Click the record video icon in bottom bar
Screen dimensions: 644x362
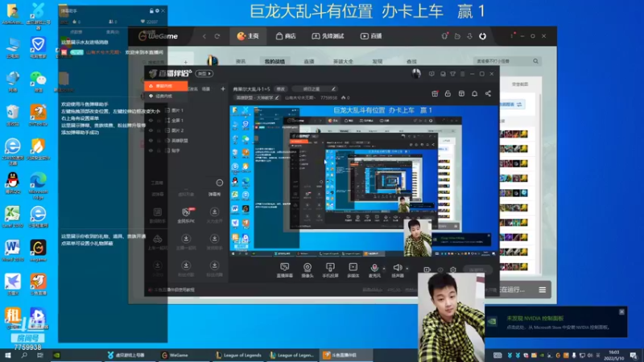coord(427,269)
